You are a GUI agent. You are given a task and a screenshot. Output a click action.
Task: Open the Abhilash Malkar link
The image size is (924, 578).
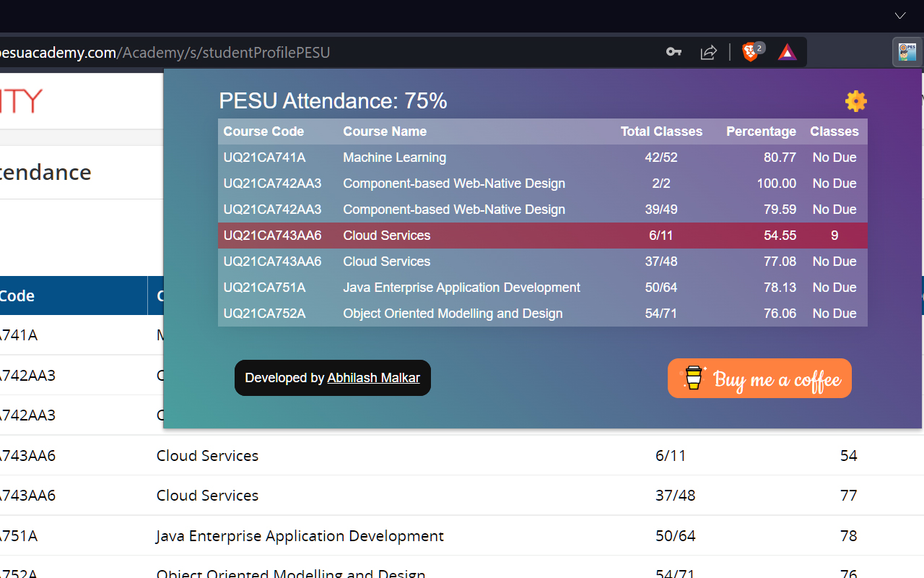click(x=373, y=378)
